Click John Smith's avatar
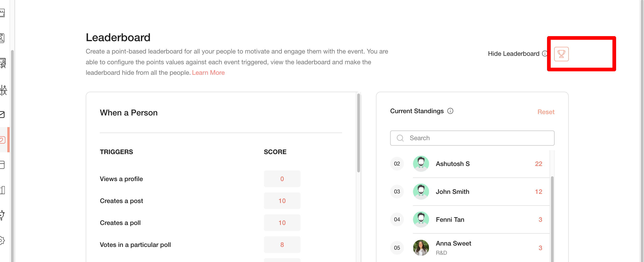The image size is (644, 262). coord(421,192)
